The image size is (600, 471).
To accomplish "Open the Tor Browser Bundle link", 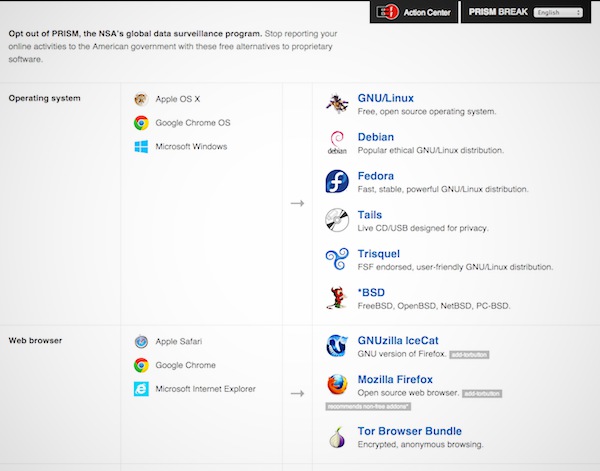I will tap(409, 431).
